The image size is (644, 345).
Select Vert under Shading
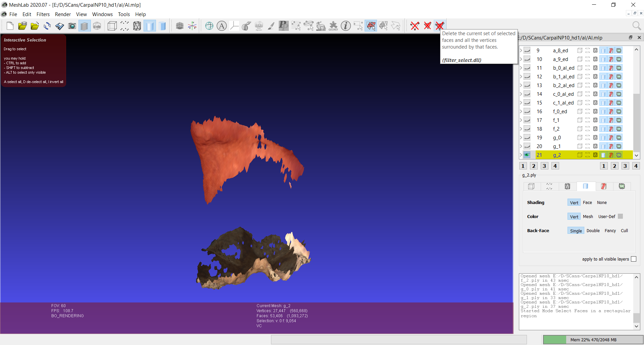coord(574,202)
